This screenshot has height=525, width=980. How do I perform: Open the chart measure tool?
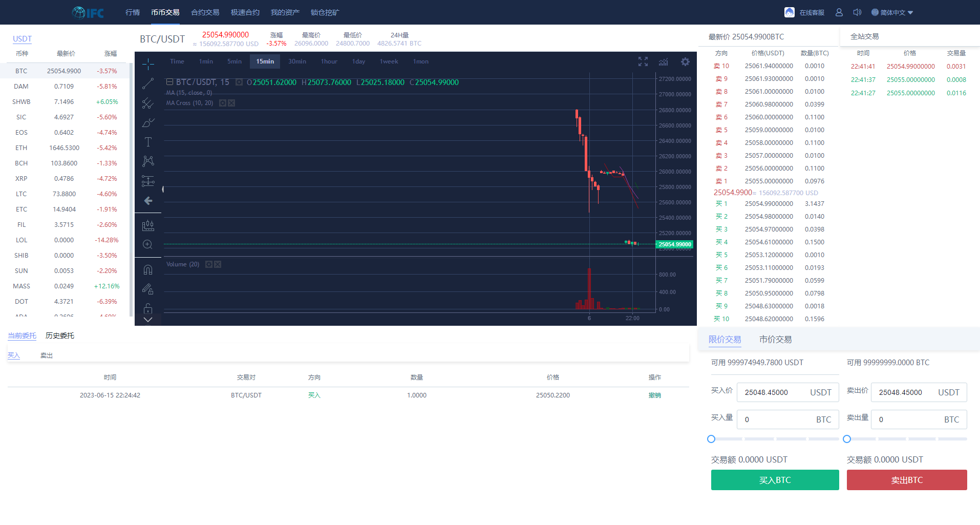148,225
